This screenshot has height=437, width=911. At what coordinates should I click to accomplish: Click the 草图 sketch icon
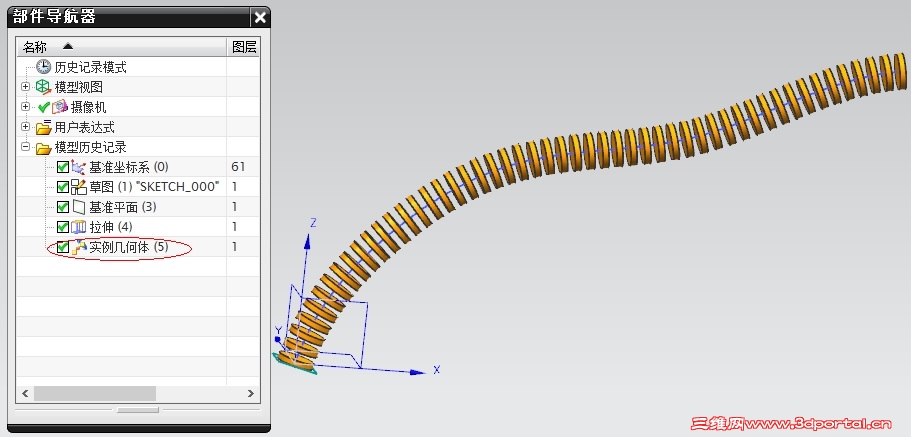(x=78, y=187)
